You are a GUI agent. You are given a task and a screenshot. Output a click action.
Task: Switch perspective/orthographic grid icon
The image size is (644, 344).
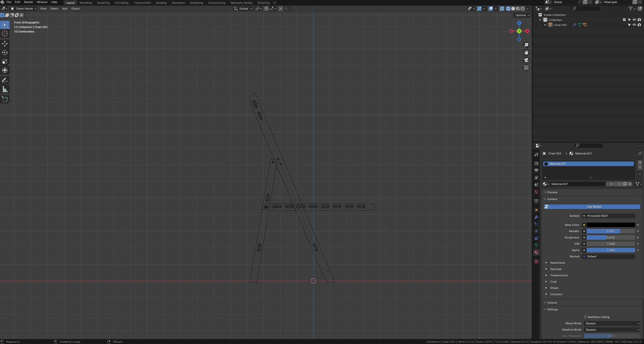coord(526,68)
